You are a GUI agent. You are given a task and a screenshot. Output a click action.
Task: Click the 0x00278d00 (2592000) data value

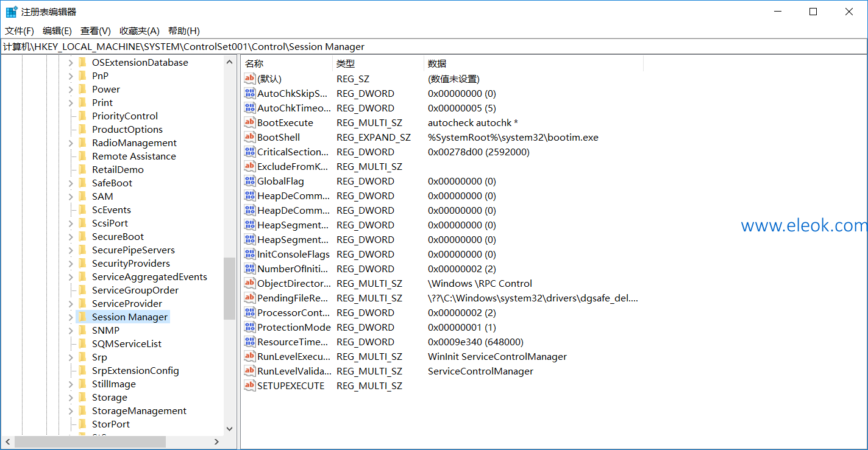tap(478, 152)
